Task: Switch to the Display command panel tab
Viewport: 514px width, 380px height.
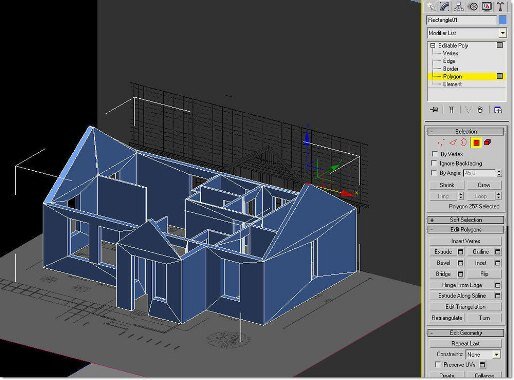Action: [487, 6]
